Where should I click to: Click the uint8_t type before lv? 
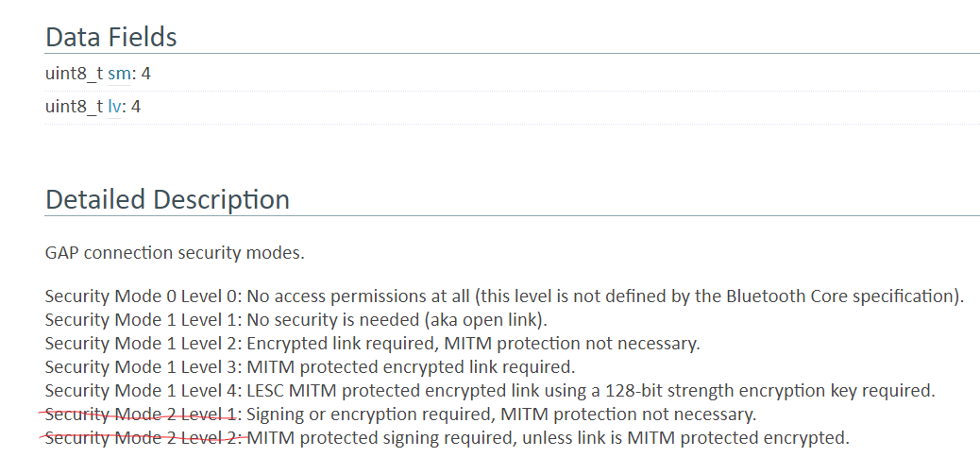75,107
